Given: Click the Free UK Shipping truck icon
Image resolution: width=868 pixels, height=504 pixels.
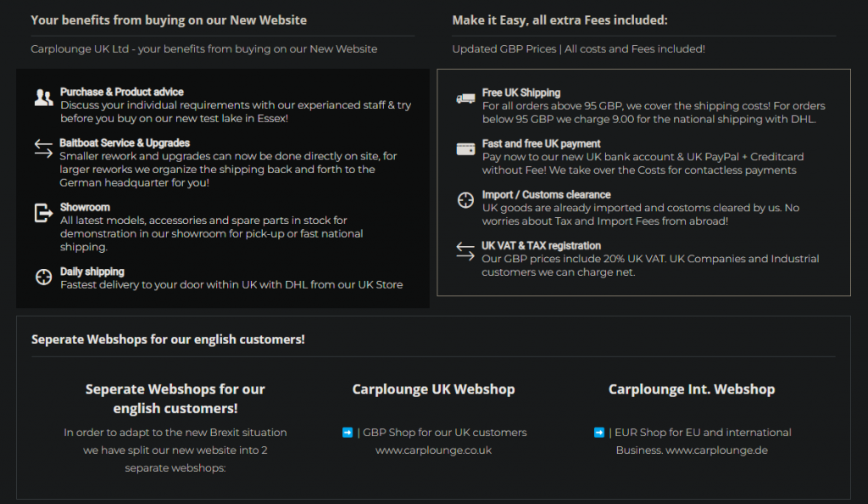Looking at the screenshot, I should coord(465,98).
